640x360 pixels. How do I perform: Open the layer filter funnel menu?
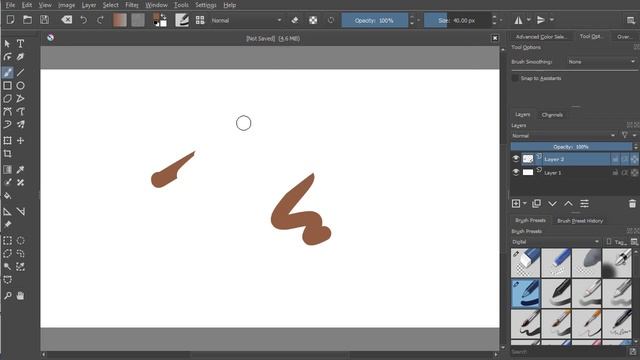pyautogui.click(x=624, y=136)
